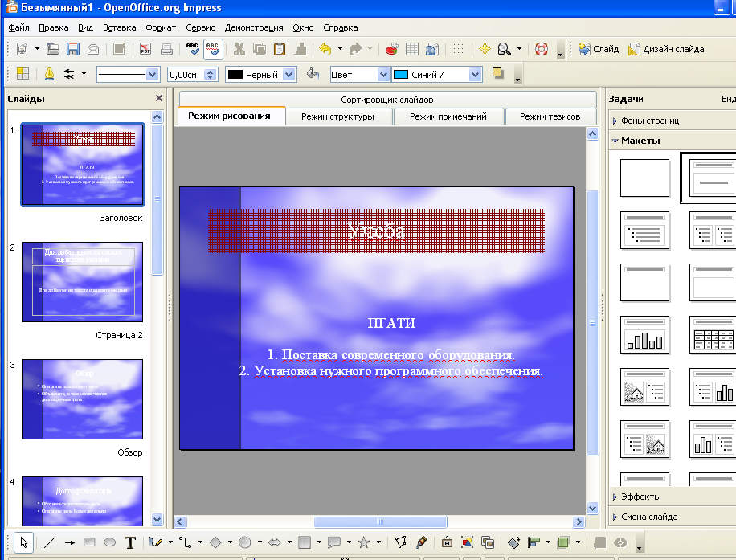Click the ПГАТИ subtitle text
The image size is (736, 560).
click(x=391, y=323)
